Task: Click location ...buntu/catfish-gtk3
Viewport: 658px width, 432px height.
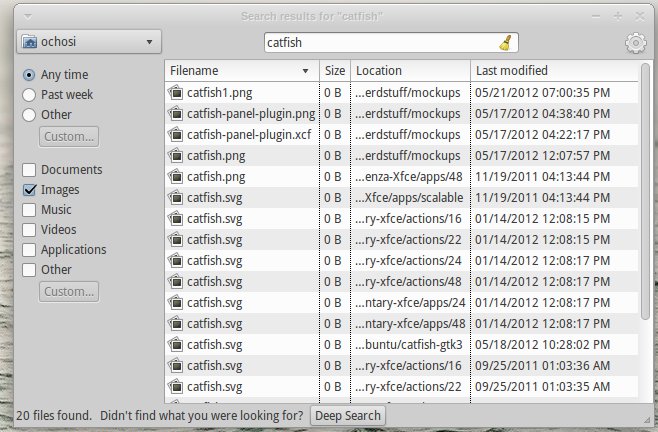Action: tap(409, 345)
